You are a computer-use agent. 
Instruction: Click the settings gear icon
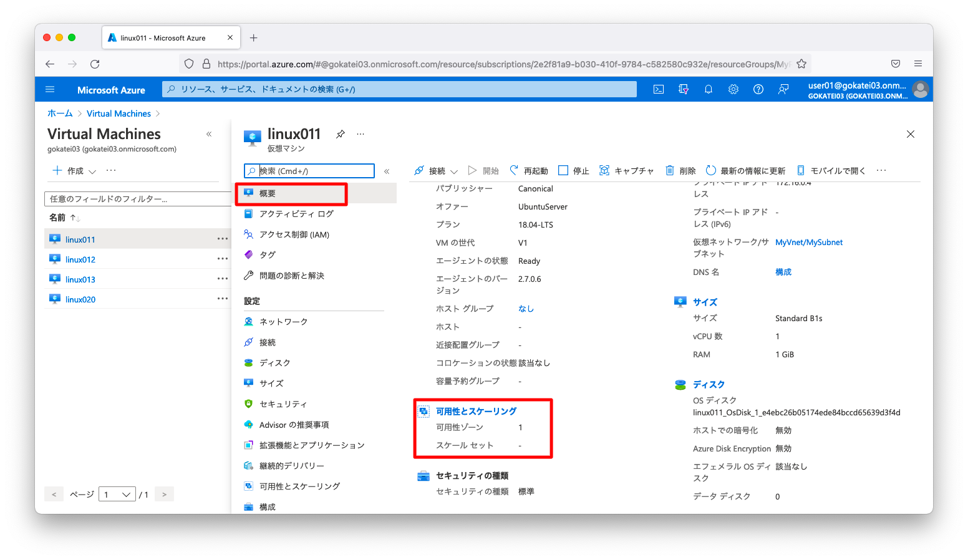point(733,89)
